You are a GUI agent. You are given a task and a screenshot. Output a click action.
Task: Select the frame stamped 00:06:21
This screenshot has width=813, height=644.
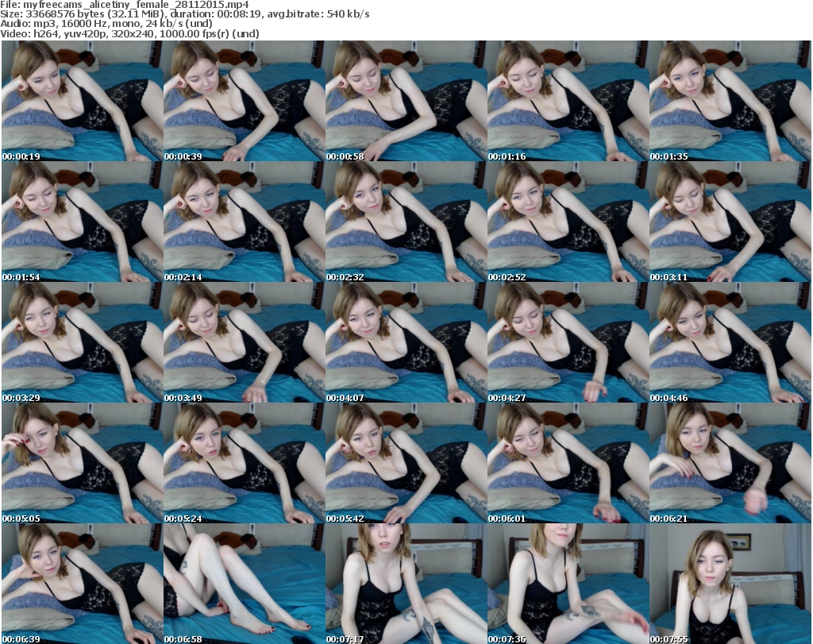(730, 463)
